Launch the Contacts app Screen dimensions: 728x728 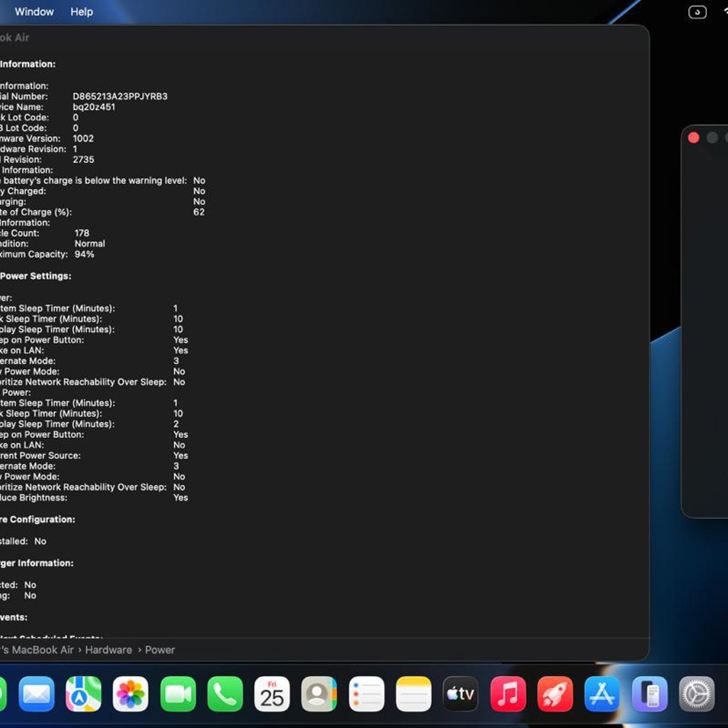point(319,694)
